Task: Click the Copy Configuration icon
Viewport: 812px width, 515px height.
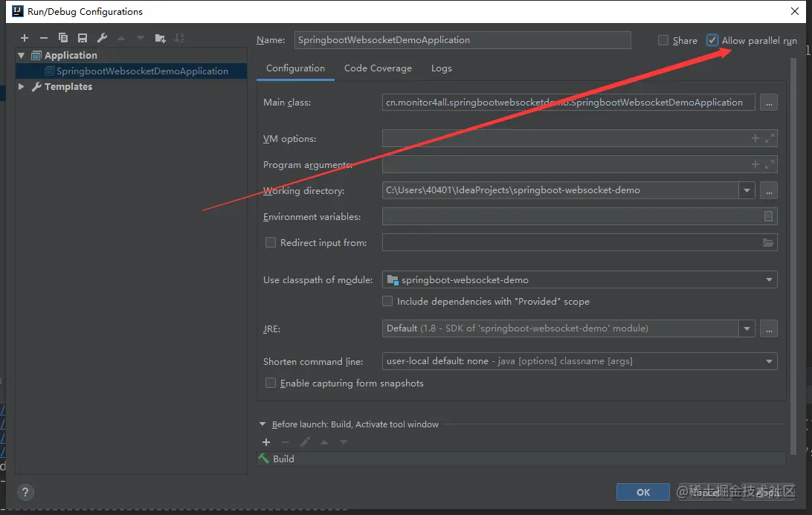Action: coord(63,38)
